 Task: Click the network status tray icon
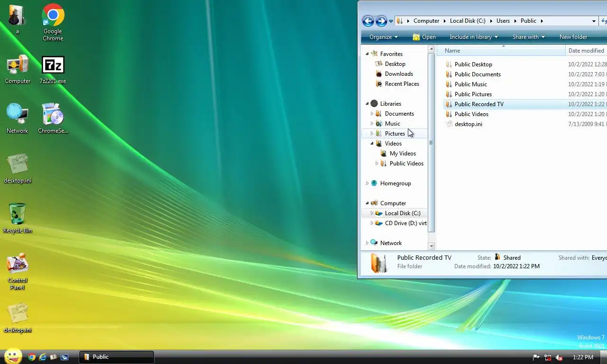(x=548, y=357)
